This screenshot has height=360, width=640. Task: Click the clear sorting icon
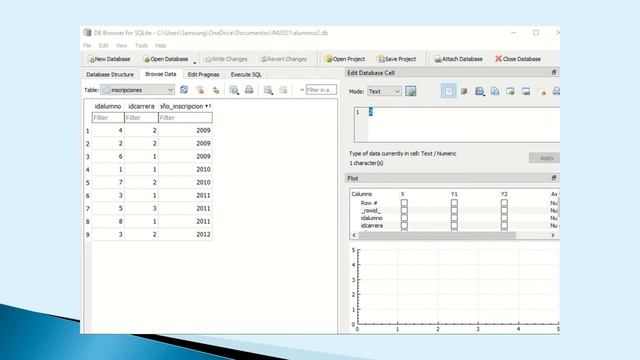tap(216, 90)
